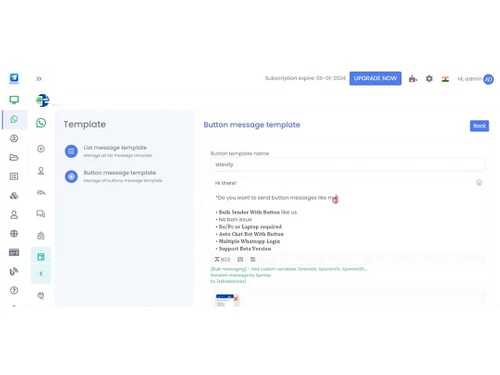
Task: Click the 'Subscription expire: 06-01-2024' text
Action: pos(305,78)
